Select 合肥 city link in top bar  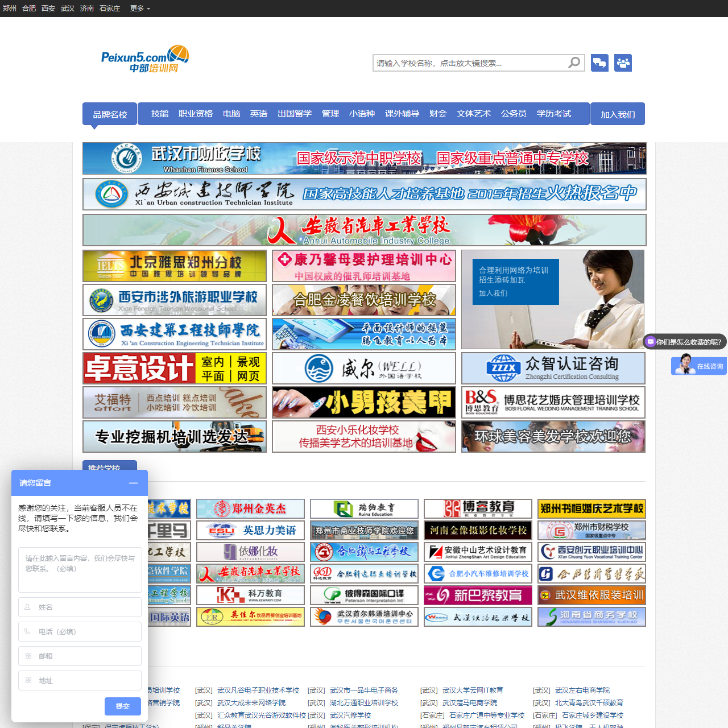pos(29,9)
